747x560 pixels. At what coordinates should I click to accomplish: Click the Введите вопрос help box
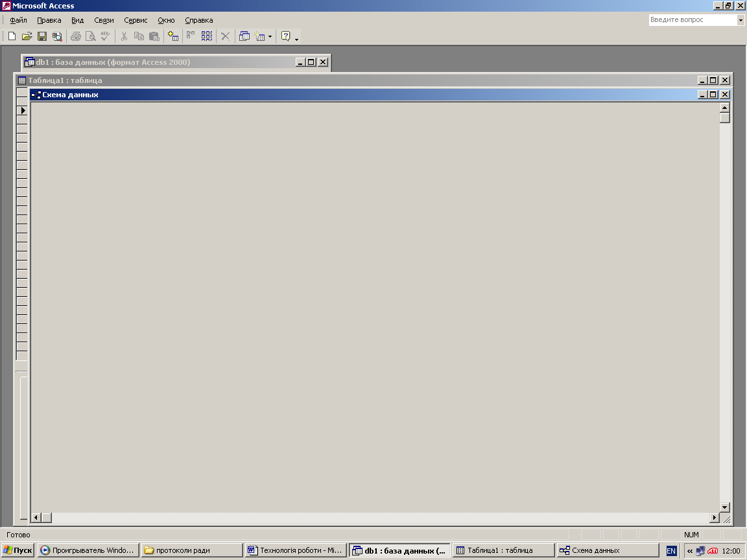(x=693, y=20)
